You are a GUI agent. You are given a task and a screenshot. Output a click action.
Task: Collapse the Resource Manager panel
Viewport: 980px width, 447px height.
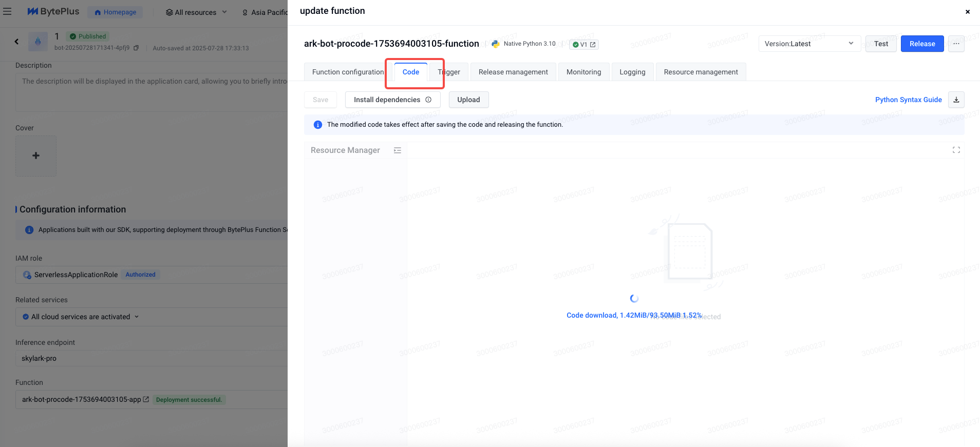click(x=397, y=150)
